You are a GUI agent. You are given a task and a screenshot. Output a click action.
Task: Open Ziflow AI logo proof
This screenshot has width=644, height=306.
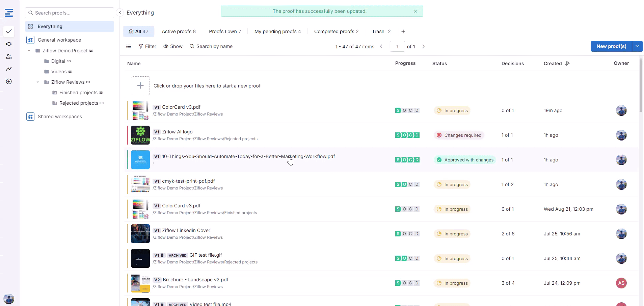177,132
